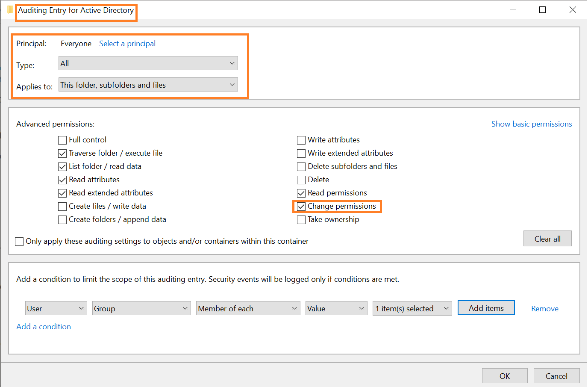
Task: Enable Create files / write data
Action: (x=62, y=206)
